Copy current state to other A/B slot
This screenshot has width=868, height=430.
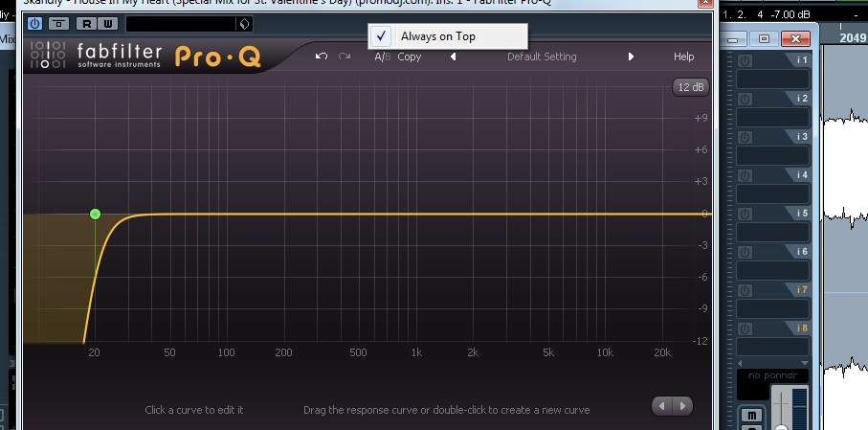point(409,57)
